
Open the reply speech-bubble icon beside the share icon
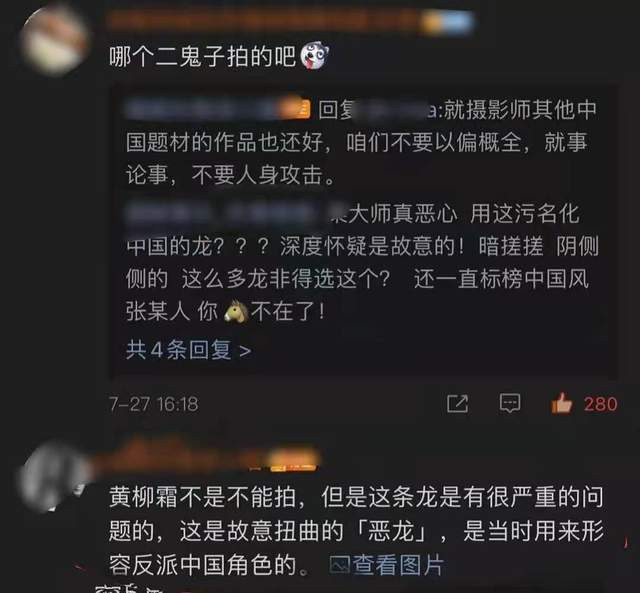pyautogui.click(x=510, y=403)
